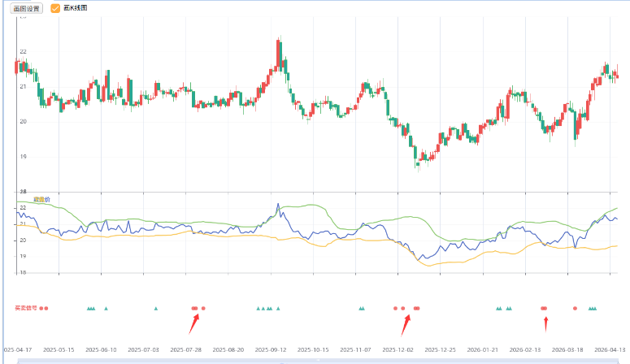Screen dimensions: 630x364
Task: Uncheck the 画K线图 checkbox
Action: pyautogui.click(x=55, y=8)
